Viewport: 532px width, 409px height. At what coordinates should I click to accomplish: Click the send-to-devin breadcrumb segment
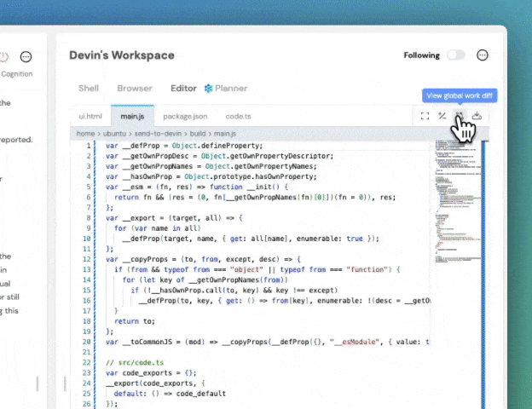coord(158,134)
